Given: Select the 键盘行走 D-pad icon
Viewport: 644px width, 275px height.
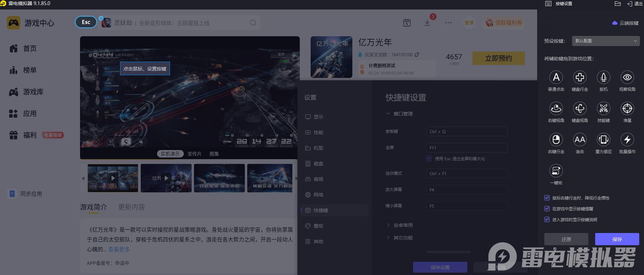Looking at the screenshot, I should (x=580, y=78).
